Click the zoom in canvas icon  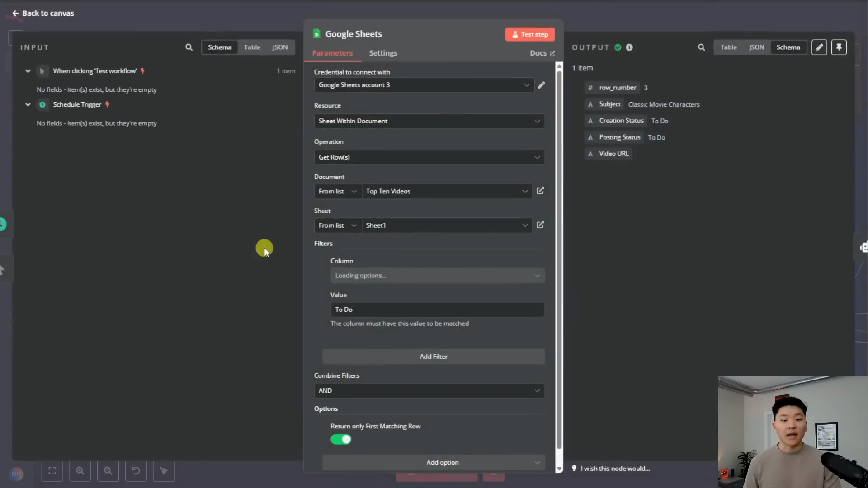click(x=80, y=471)
